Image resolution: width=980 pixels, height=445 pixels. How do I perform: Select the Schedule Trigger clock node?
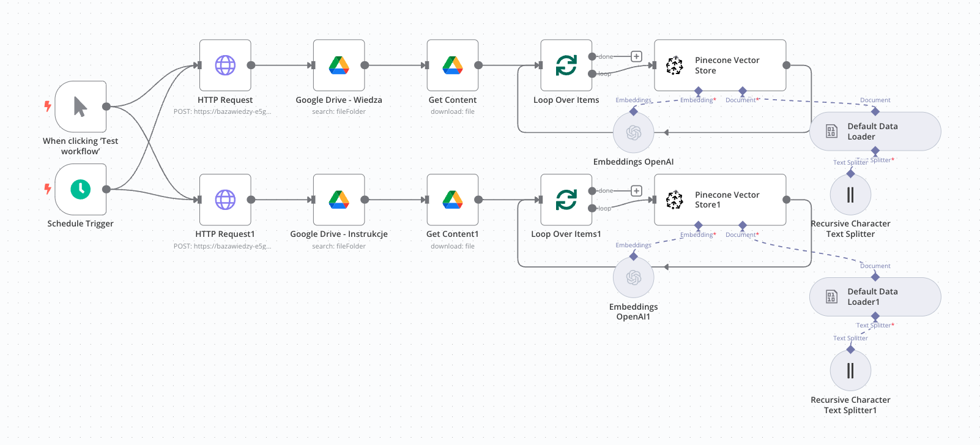click(x=81, y=189)
